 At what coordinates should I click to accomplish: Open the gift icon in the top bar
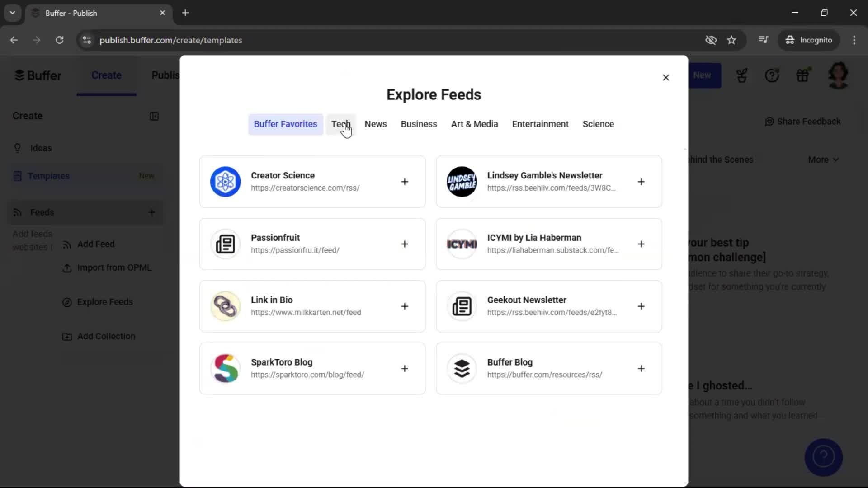pos(803,75)
